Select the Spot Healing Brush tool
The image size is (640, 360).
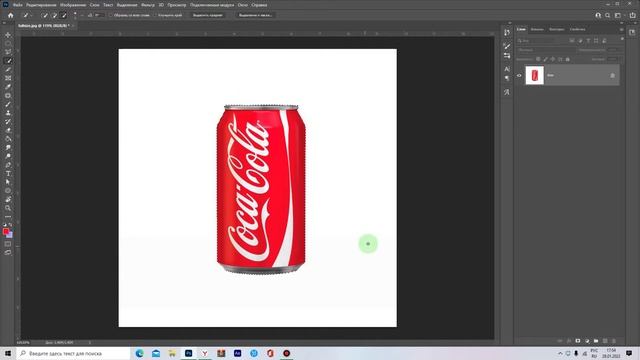(8, 96)
